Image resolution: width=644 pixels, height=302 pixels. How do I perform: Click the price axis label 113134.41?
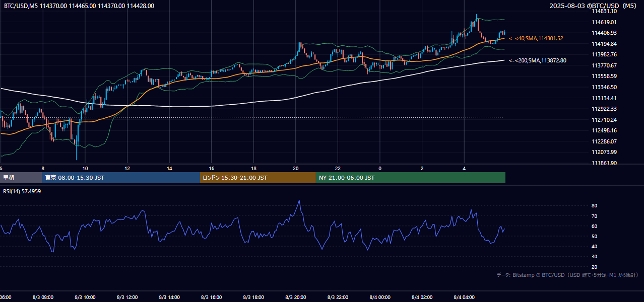605,98
